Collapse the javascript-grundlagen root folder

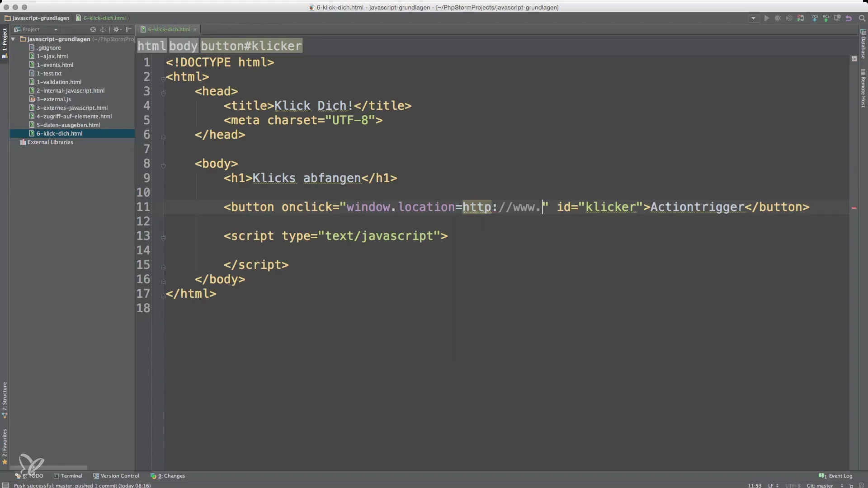pyautogui.click(x=13, y=39)
